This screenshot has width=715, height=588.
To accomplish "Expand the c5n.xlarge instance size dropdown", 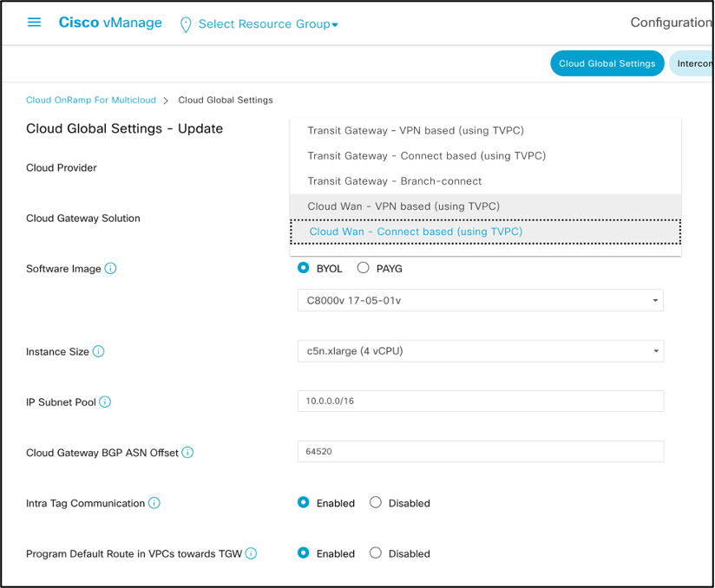I will (x=480, y=351).
